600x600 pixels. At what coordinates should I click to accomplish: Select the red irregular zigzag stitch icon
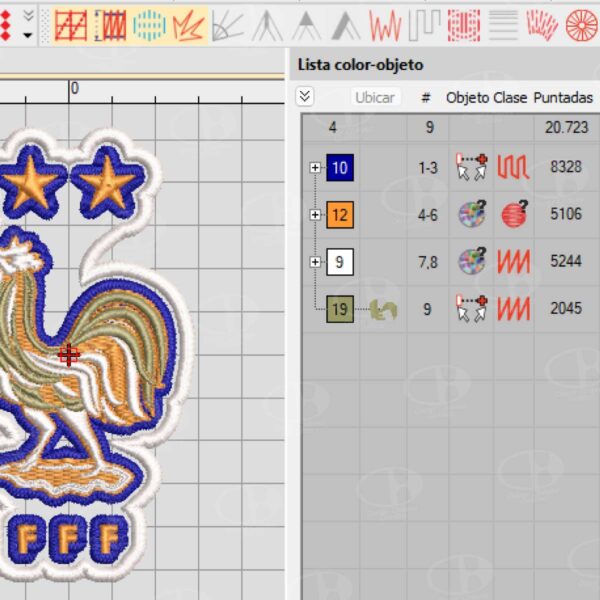[x=385, y=26]
